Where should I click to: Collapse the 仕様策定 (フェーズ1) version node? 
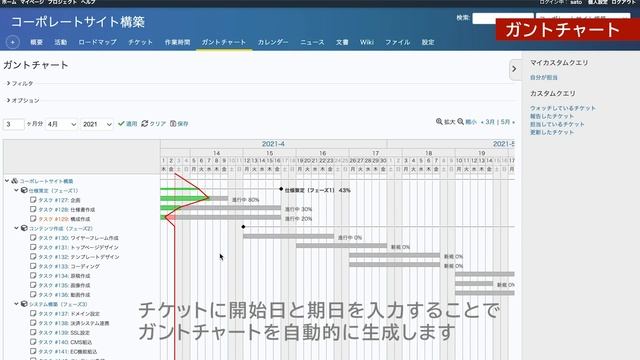point(16,190)
